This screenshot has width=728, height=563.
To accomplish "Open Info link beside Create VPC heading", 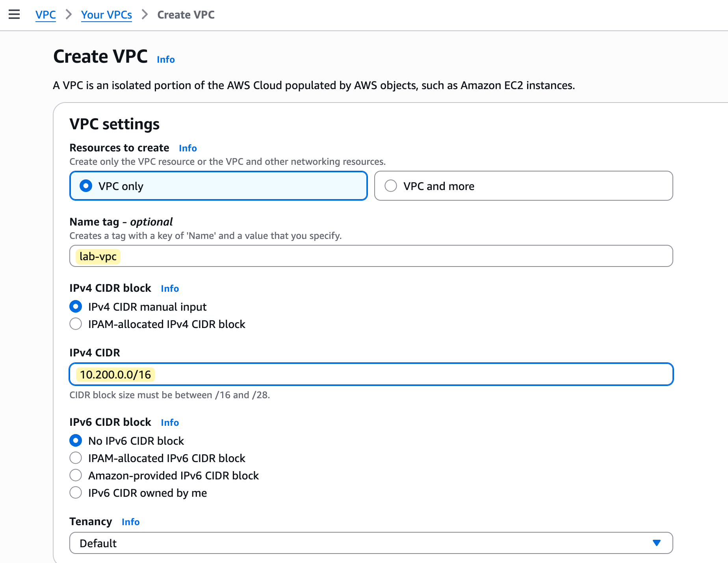I will click(165, 60).
